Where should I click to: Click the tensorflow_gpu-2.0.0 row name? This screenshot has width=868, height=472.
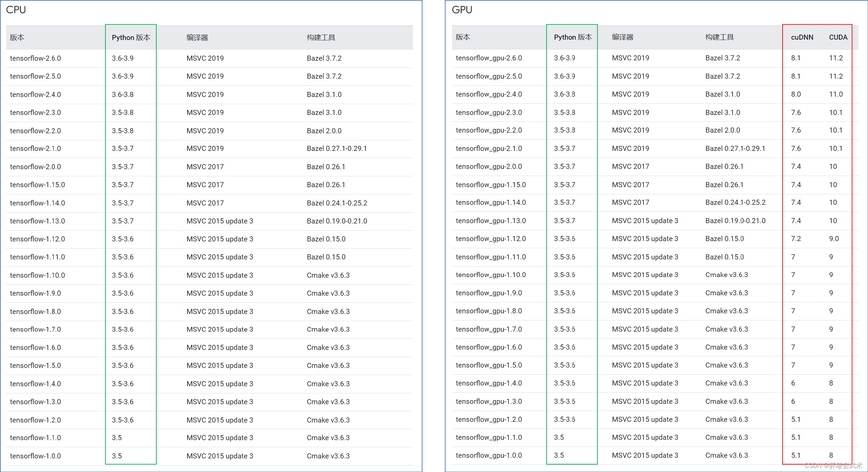pos(489,166)
